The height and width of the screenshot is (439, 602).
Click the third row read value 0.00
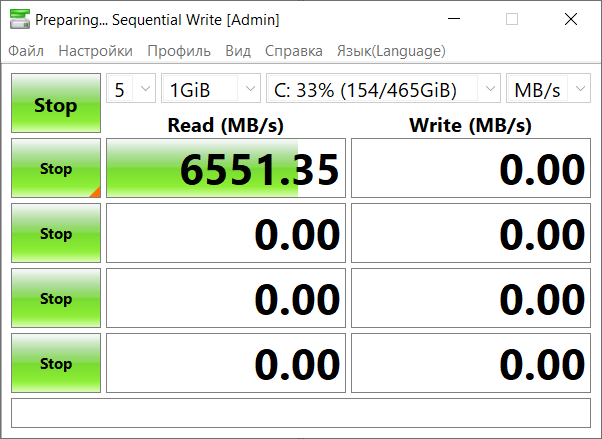[x=226, y=298]
